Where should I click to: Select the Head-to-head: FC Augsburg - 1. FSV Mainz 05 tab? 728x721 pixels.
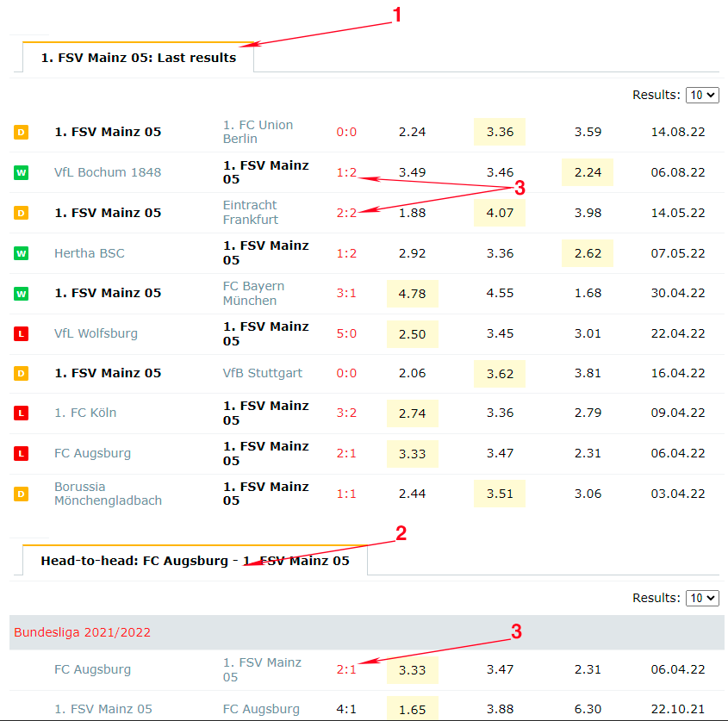195,561
